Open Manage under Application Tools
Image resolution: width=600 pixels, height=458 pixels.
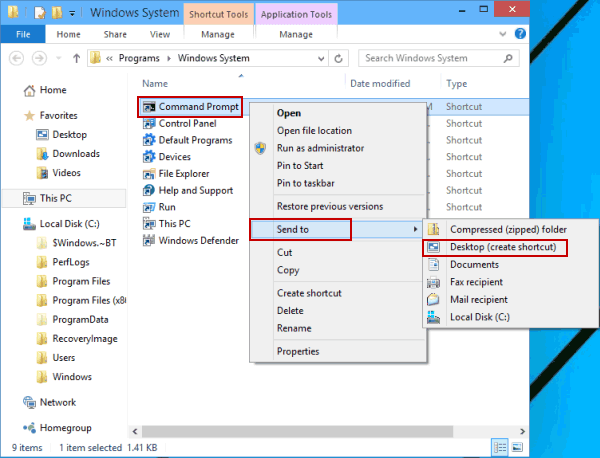(296, 34)
